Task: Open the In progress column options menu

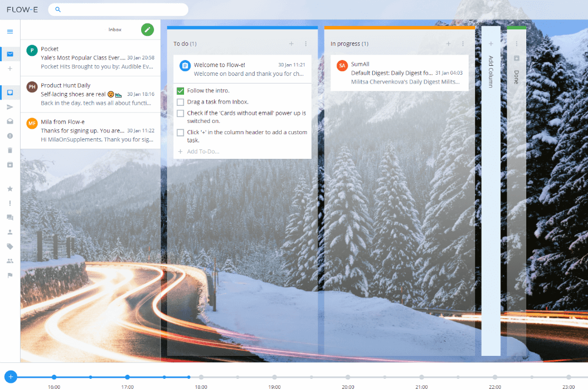Action: [462, 44]
